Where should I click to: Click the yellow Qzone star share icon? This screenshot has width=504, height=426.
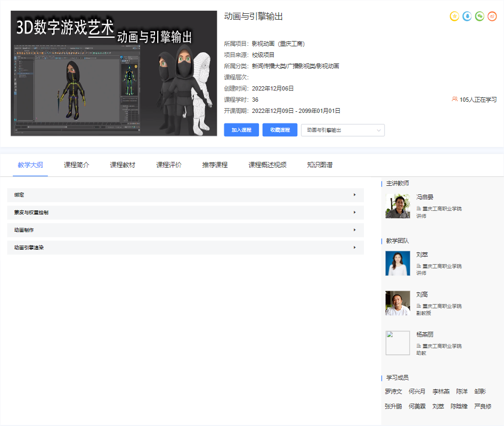454,17
